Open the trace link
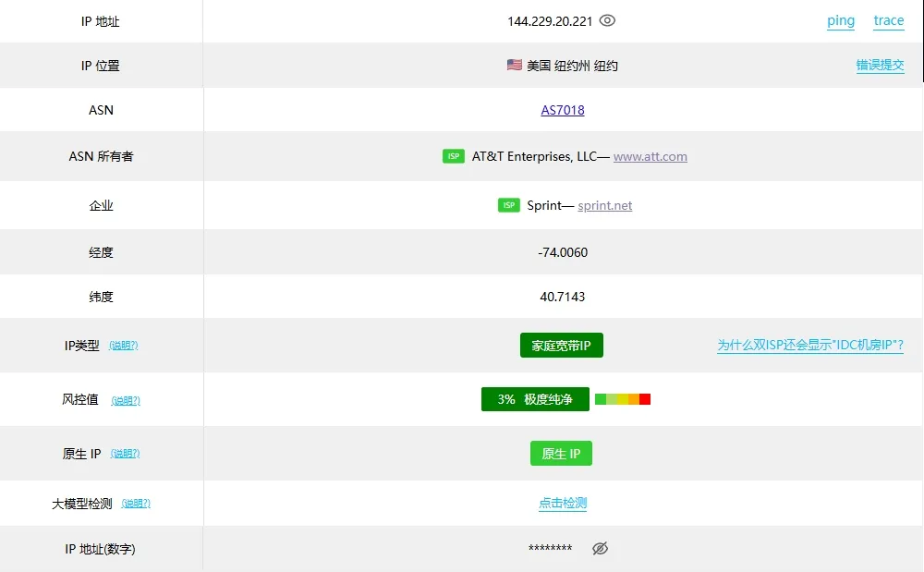The height and width of the screenshot is (572, 924). [x=889, y=21]
